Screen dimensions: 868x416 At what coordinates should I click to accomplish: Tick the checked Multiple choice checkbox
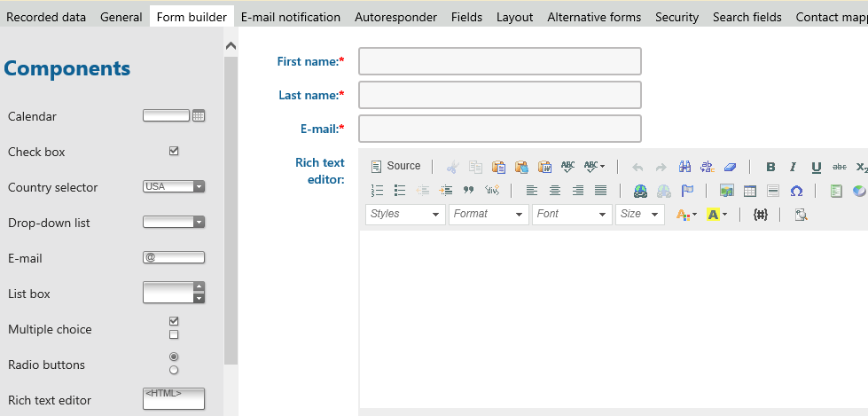174,321
